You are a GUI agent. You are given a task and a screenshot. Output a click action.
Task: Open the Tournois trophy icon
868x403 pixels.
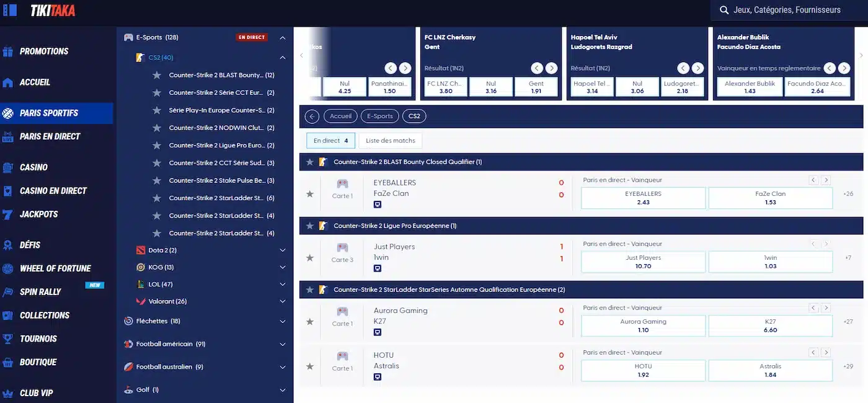tap(7, 339)
